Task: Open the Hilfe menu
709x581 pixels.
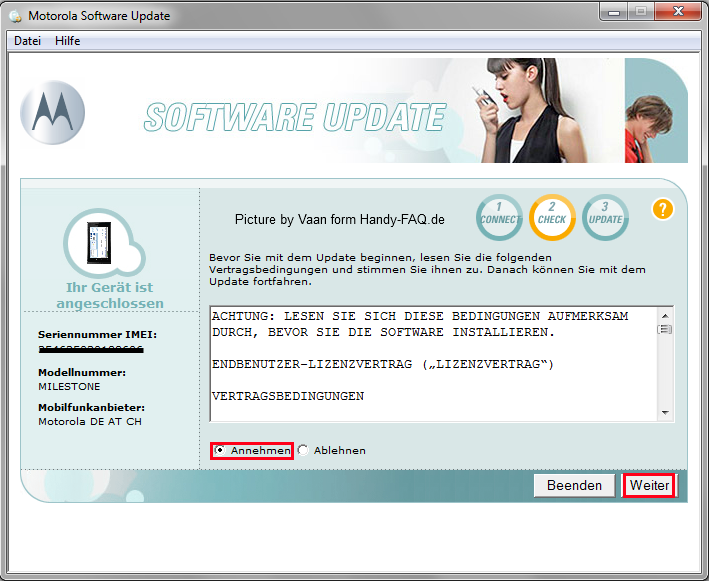Action: 68,41
